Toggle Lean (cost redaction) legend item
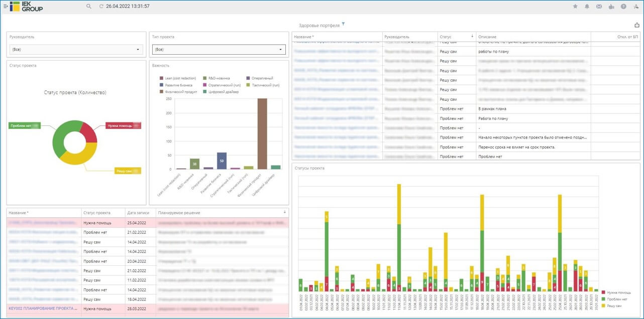This screenshot has width=644, height=319. point(177,78)
